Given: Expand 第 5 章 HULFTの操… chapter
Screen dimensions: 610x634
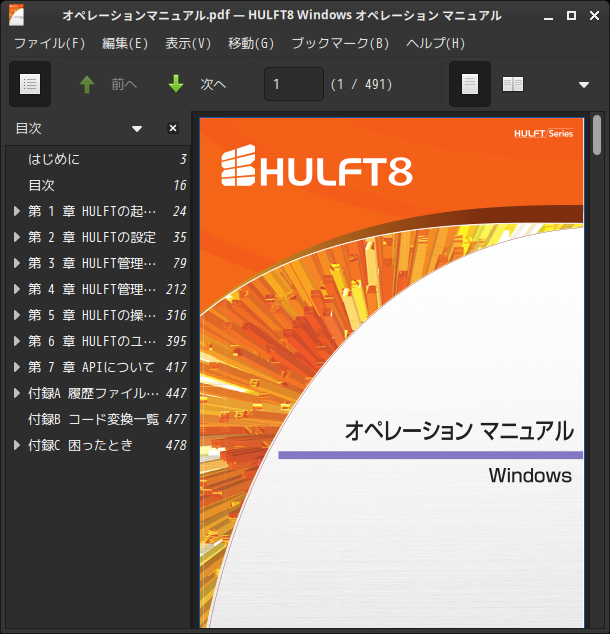Looking at the screenshot, I should (x=17, y=315).
